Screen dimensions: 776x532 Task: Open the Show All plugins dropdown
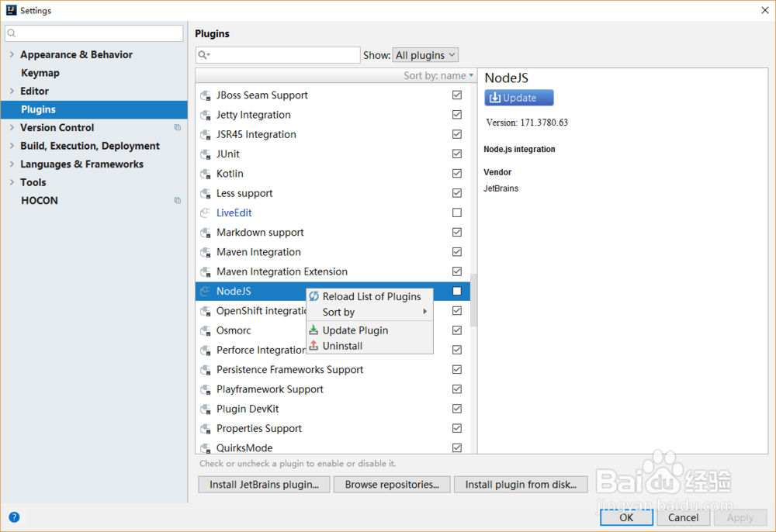(x=425, y=55)
